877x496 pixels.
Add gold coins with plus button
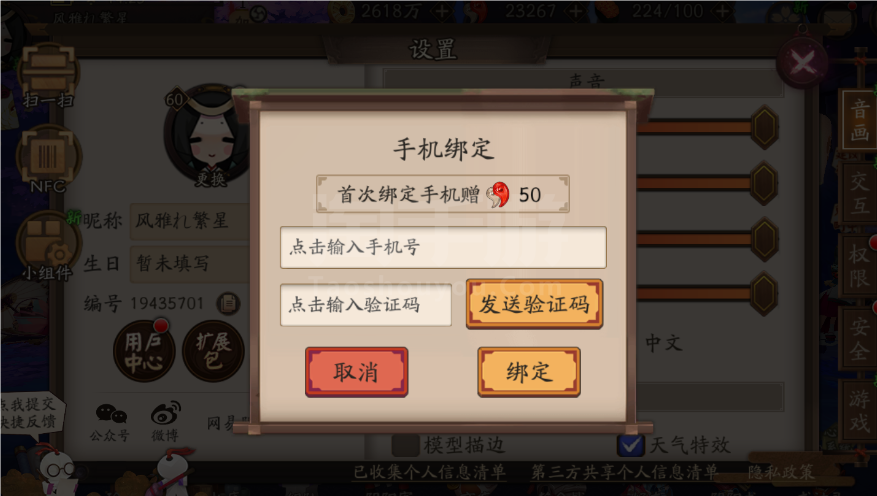(441, 12)
